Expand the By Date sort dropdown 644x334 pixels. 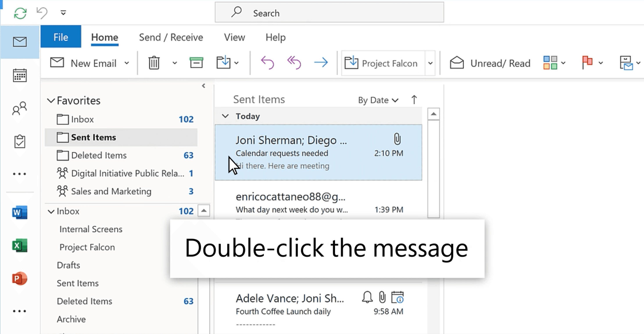pos(378,100)
